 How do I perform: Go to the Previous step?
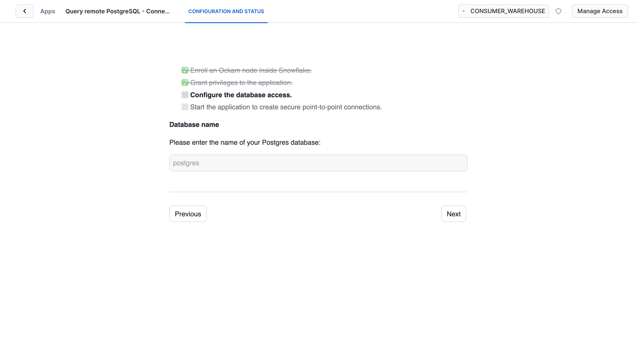[x=188, y=214]
